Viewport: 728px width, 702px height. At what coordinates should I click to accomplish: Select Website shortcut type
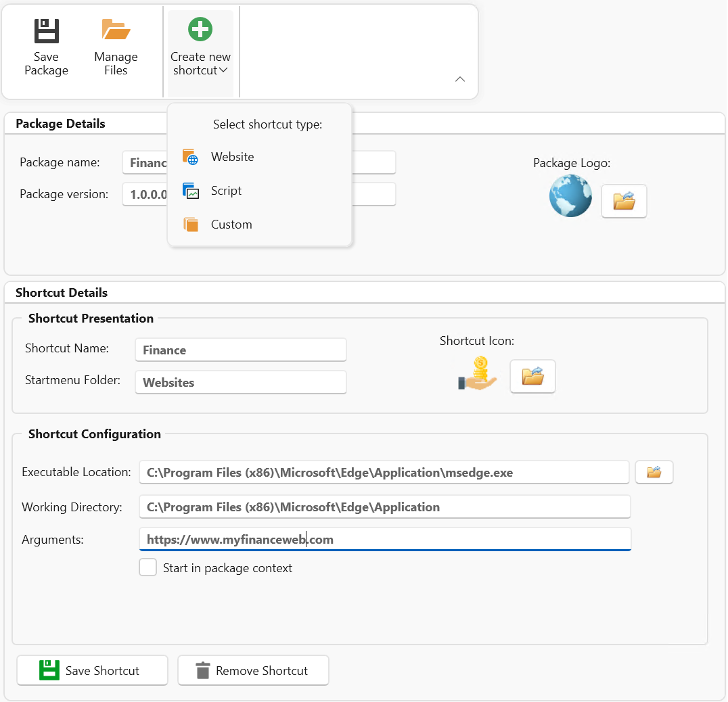coord(232,157)
